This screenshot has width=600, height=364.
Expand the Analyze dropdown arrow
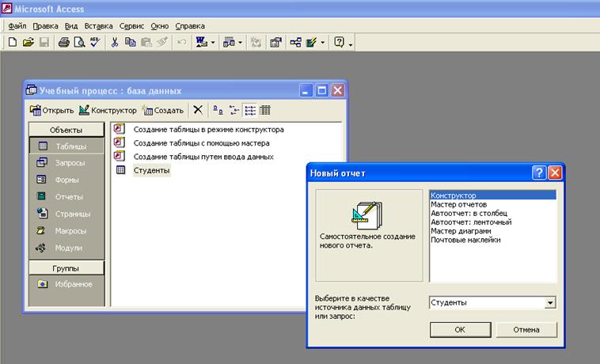[241, 43]
